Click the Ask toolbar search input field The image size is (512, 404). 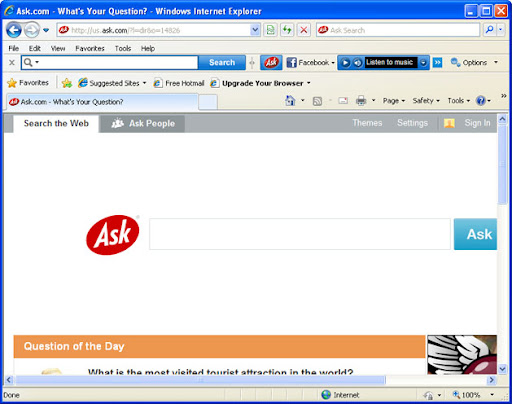point(110,62)
